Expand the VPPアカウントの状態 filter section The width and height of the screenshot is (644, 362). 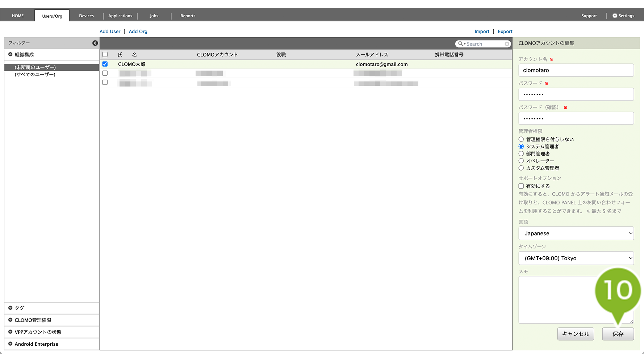(x=11, y=332)
